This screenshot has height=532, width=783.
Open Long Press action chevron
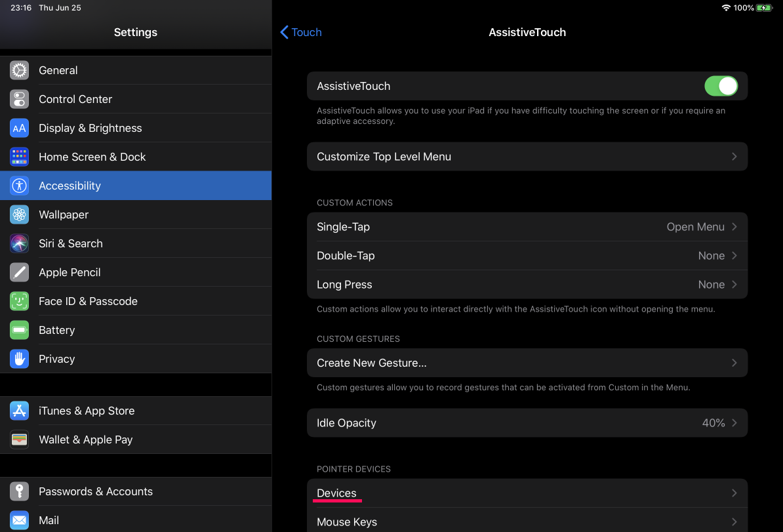734,285
